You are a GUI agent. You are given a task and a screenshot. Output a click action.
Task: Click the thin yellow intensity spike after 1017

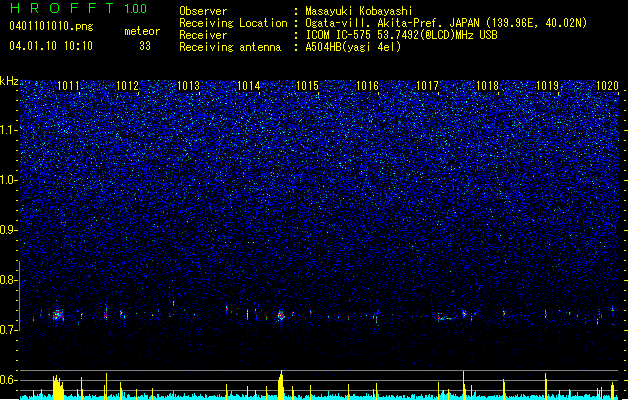coord(464,385)
